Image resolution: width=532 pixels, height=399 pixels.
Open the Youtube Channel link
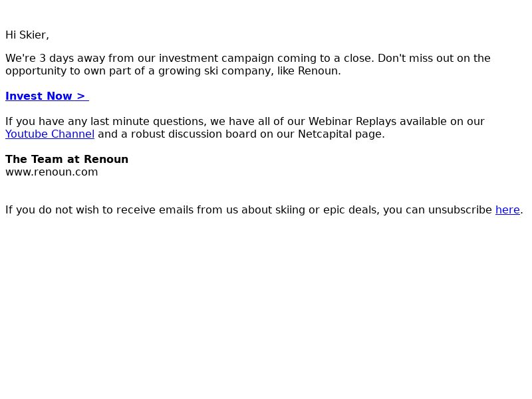coord(50,134)
